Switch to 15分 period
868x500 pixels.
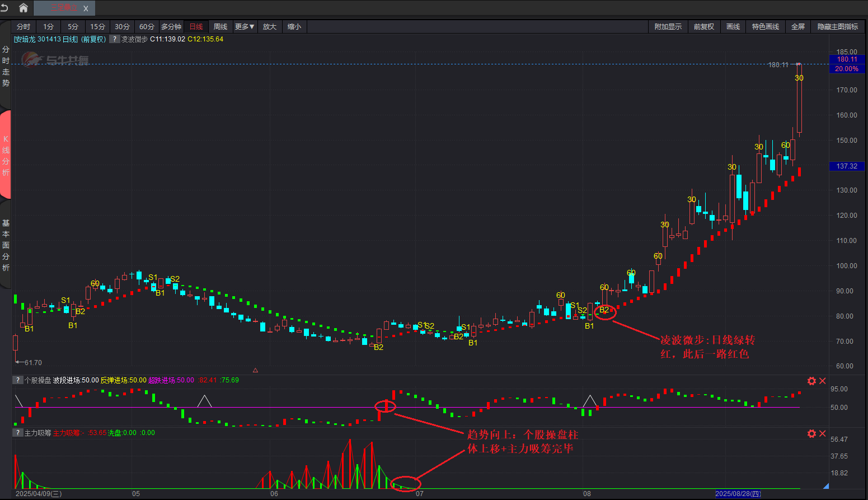tap(98, 27)
